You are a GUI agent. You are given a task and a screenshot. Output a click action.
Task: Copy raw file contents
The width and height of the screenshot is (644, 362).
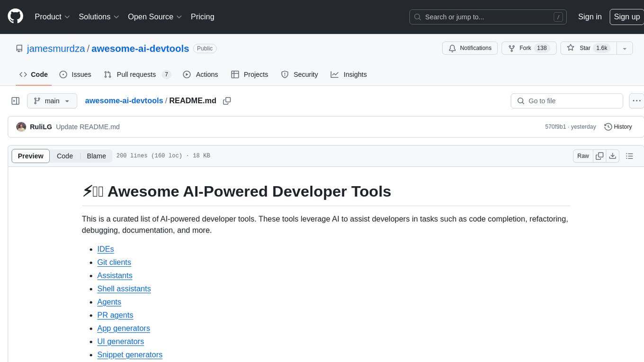600,156
